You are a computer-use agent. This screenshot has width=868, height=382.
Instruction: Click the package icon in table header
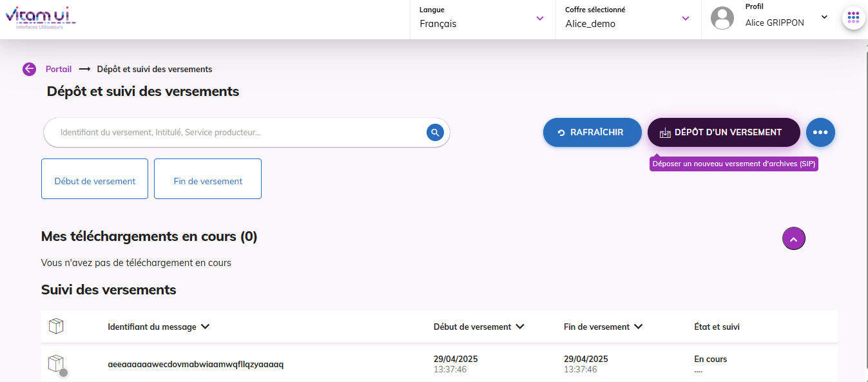point(56,327)
